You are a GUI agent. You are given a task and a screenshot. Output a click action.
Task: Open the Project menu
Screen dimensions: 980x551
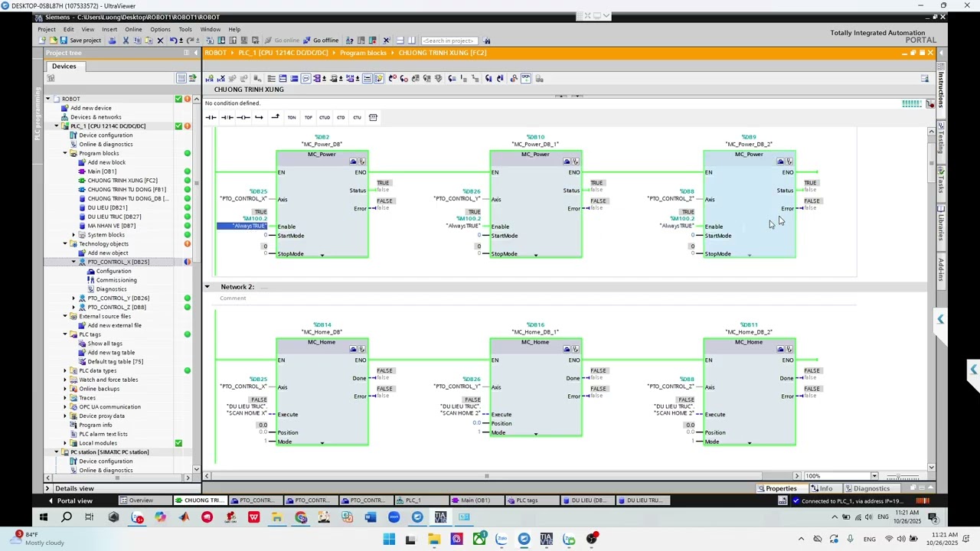(x=47, y=29)
